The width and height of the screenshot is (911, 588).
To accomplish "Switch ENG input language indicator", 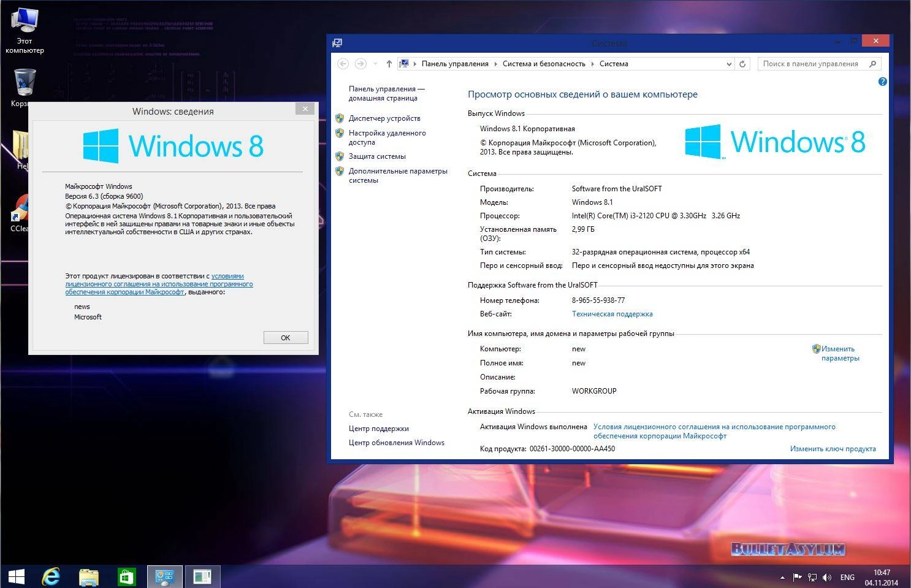I will coord(847,577).
